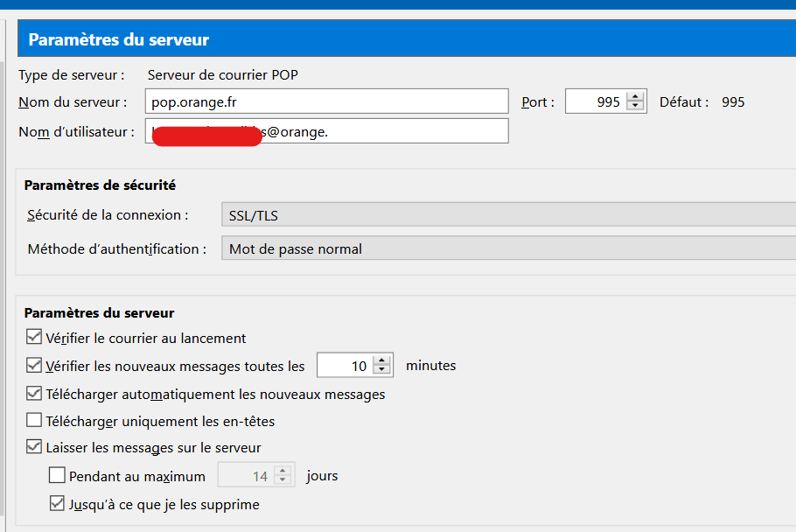
Task: Uncheck 'Jusqu'à ce que je les supprime'
Action: tap(57, 503)
